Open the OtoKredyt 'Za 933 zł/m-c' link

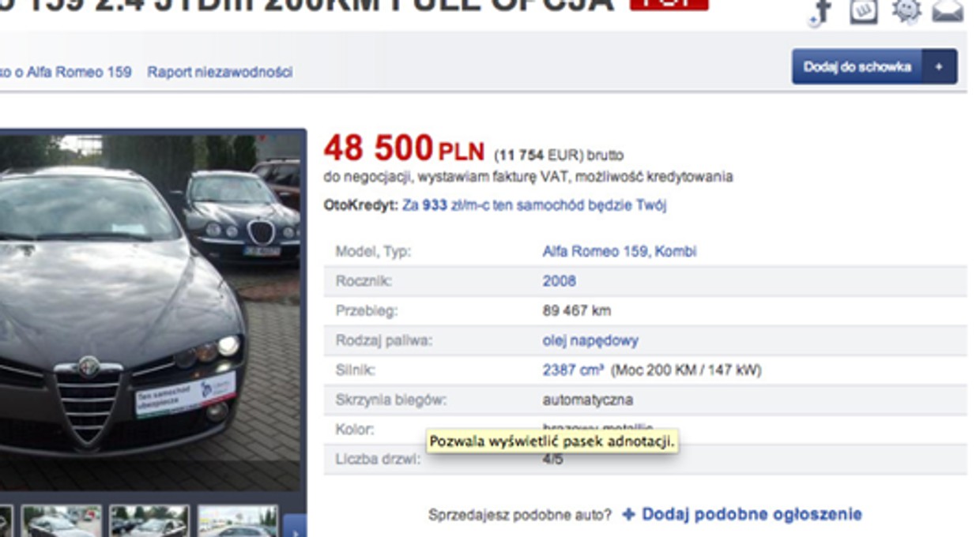click(534, 205)
